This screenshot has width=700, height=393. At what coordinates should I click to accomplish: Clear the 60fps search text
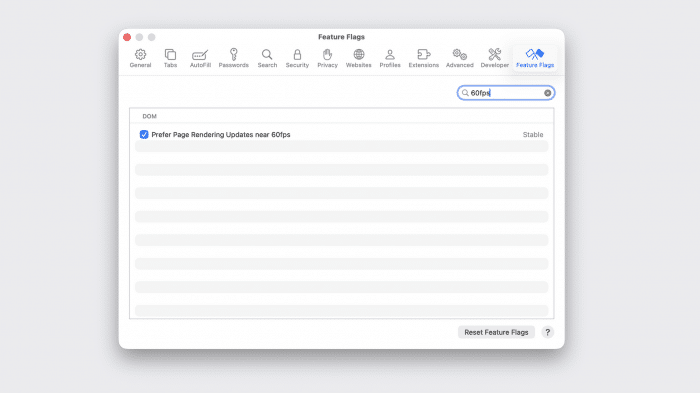pyautogui.click(x=547, y=93)
